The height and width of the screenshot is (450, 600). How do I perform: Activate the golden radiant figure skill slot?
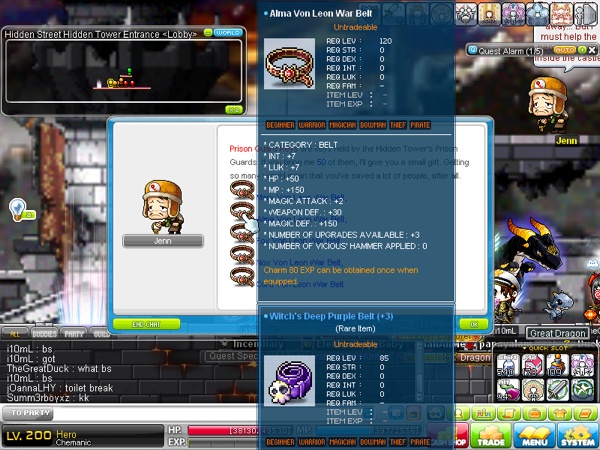click(x=533, y=390)
